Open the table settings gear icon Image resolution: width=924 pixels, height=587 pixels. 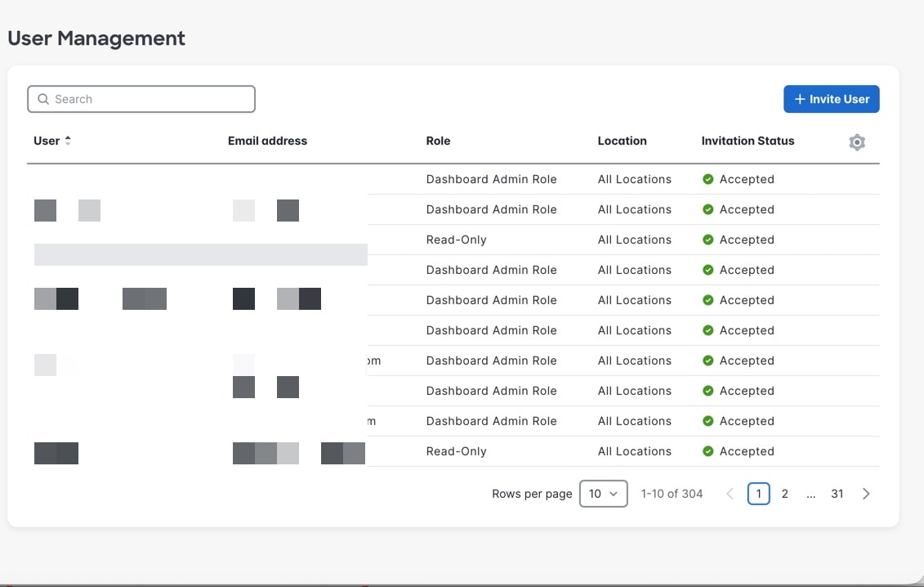(x=856, y=142)
